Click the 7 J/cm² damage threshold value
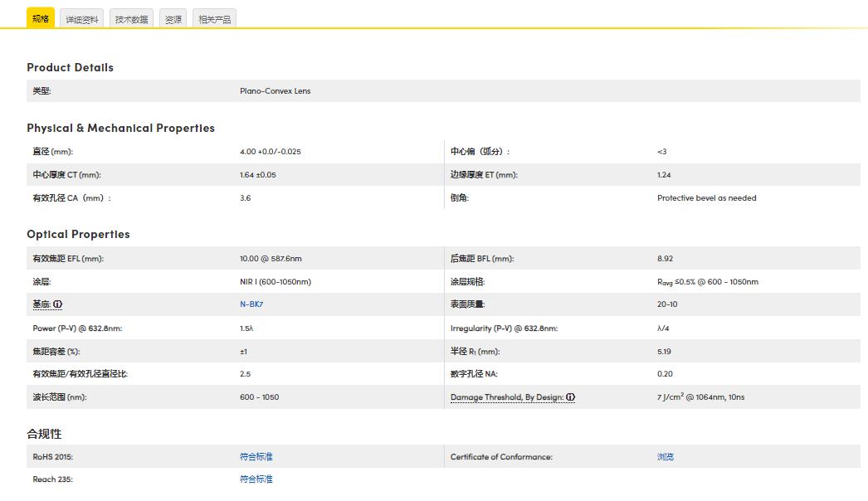The image size is (868, 501). pos(700,397)
